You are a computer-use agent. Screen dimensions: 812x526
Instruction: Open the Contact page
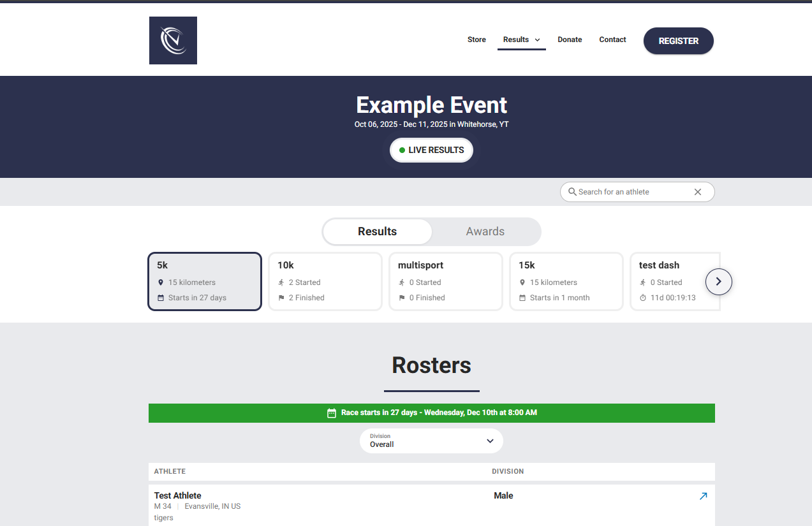(x=612, y=40)
